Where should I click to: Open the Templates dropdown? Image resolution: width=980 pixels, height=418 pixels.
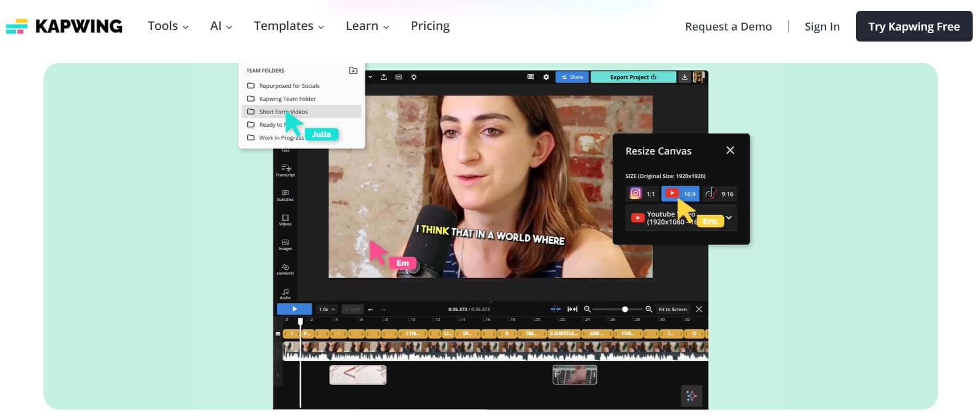coord(289,26)
